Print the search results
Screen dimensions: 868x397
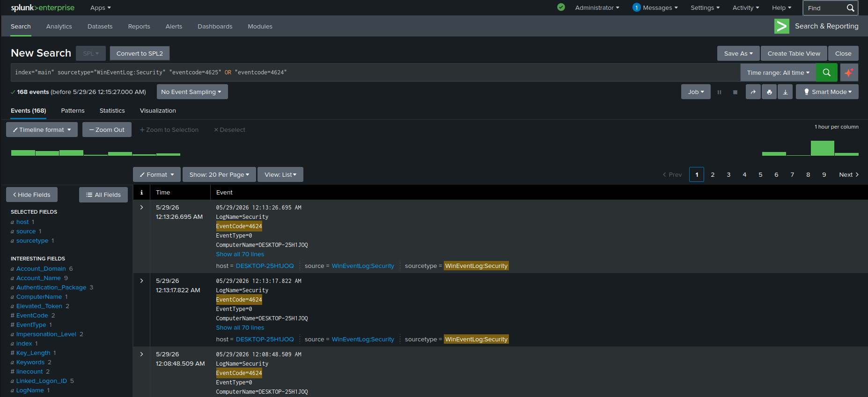tap(769, 92)
